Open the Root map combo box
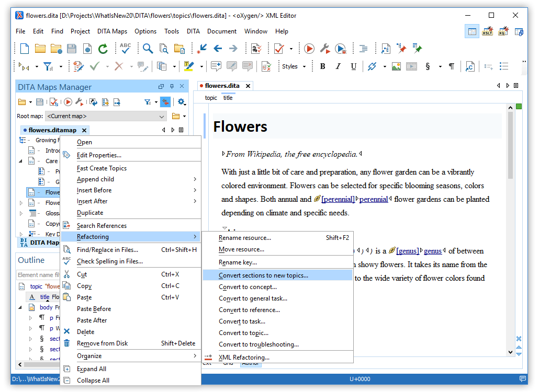The height and width of the screenshot is (392, 539). click(106, 116)
